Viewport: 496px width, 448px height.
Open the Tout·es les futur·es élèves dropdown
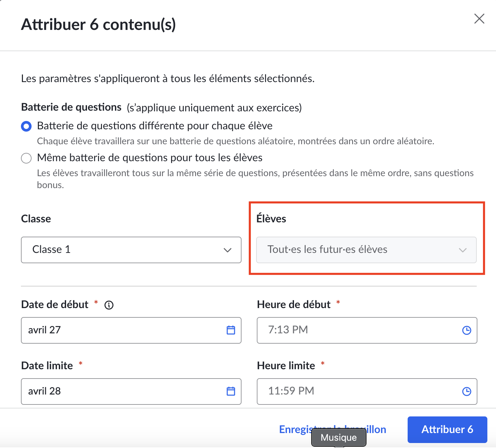tap(366, 250)
